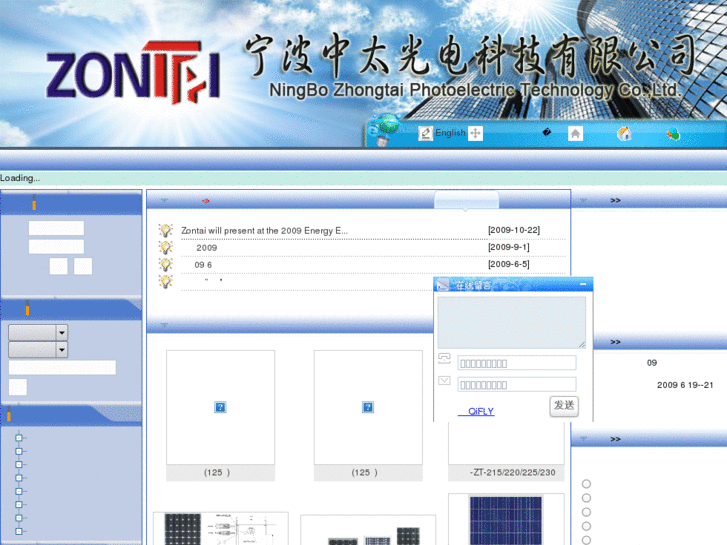The image size is (727, 545).
Task: Click the envelope icon in message widget
Action: click(x=444, y=381)
